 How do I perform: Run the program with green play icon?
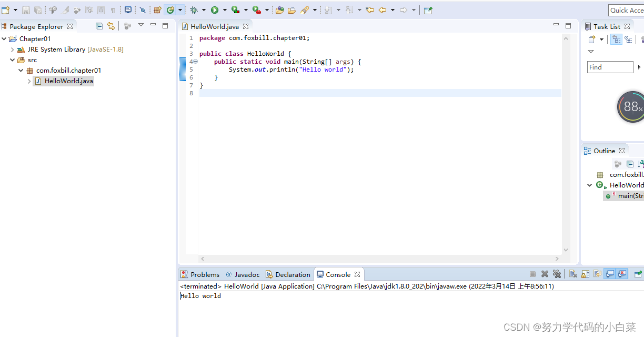coord(215,10)
